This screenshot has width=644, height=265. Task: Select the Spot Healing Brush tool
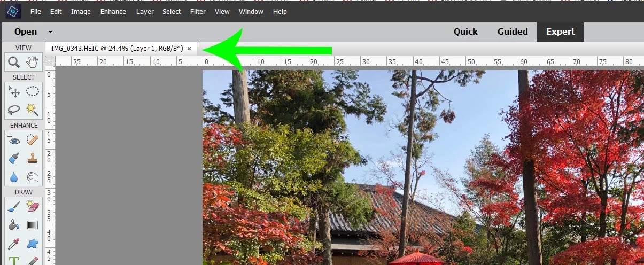pos(33,140)
